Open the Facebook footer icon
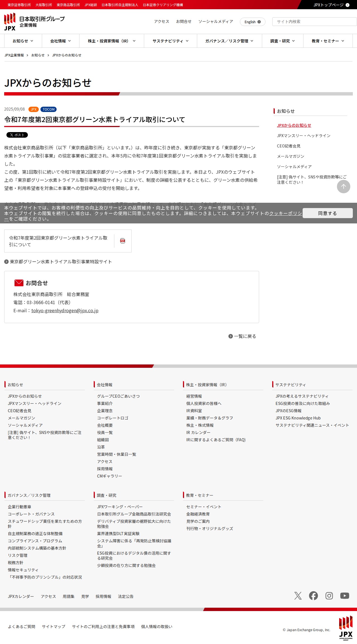 click(313, 596)
